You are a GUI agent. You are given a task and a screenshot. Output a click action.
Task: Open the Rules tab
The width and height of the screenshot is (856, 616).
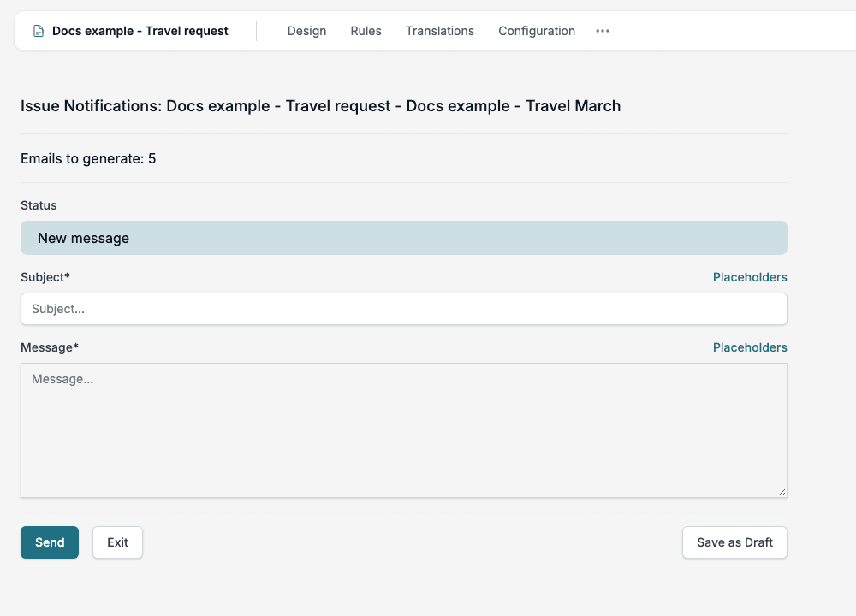(x=366, y=31)
